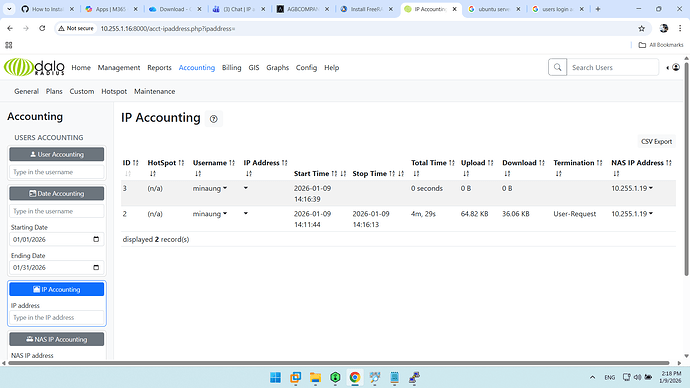The image size is (690, 388).
Task: Bookmark this page with star icon
Action: (x=642, y=28)
